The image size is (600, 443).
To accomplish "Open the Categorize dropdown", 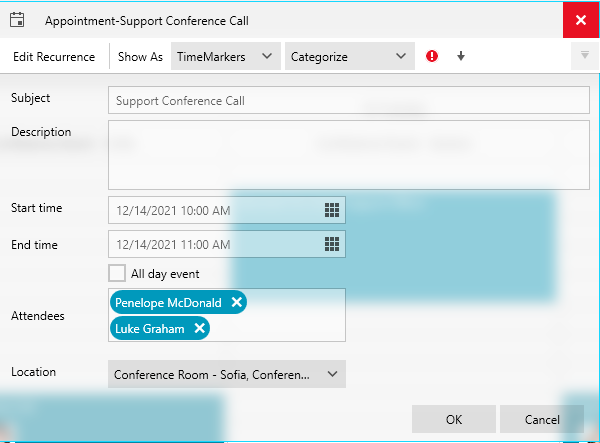I will click(x=349, y=57).
